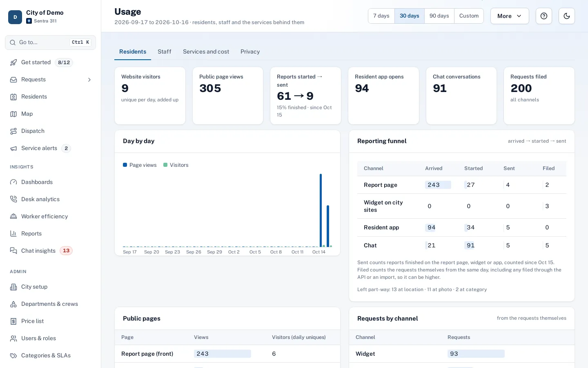The height and width of the screenshot is (368, 588).
Task: Click the City setup building icon
Action: point(13,287)
